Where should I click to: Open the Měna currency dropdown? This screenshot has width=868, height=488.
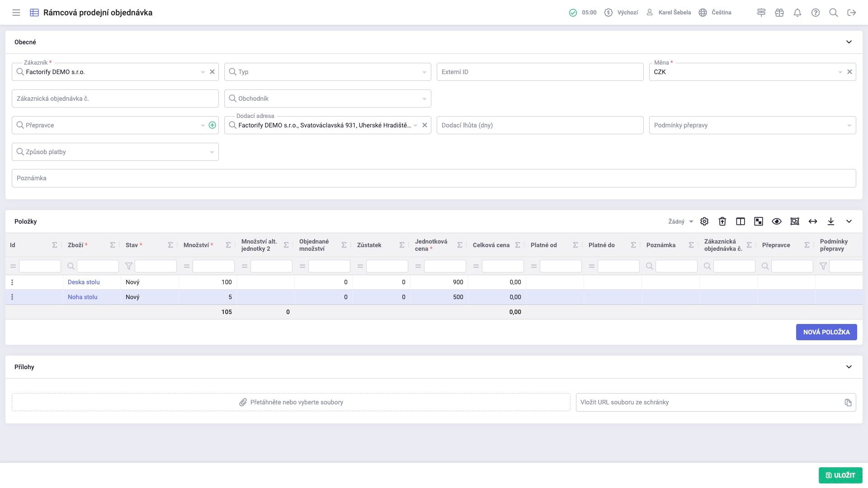840,72
